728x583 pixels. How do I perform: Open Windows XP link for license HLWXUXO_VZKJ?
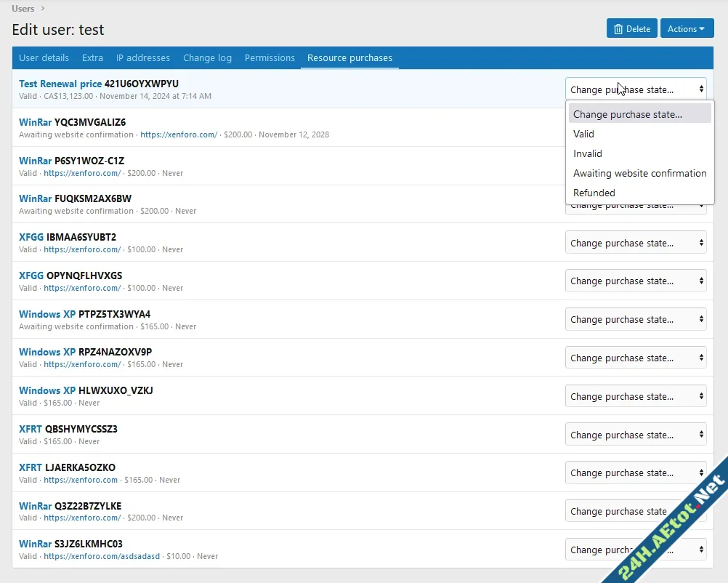(x=47, y=390)
